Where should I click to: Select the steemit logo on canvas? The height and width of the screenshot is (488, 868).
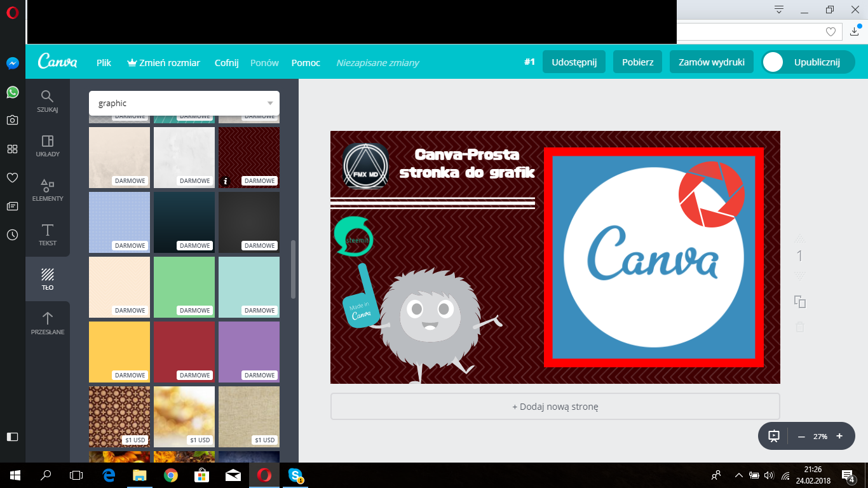coord(353,237)
